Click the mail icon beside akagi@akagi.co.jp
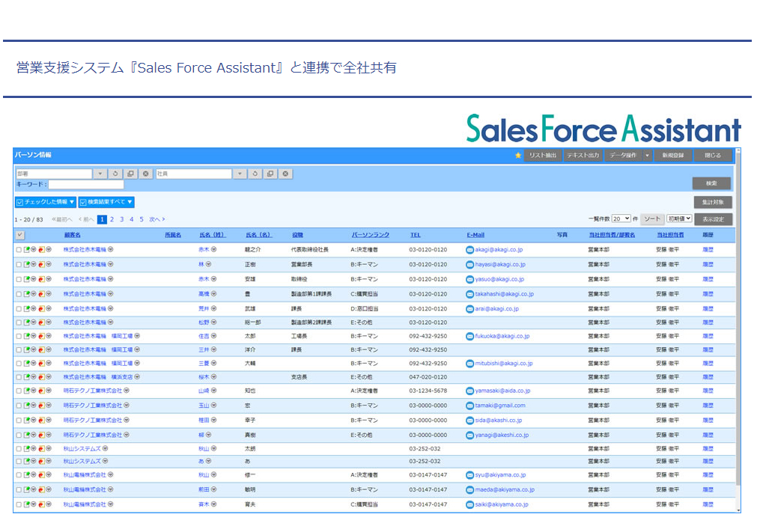Viewport: 760px width, 532px height. point(469,250)
